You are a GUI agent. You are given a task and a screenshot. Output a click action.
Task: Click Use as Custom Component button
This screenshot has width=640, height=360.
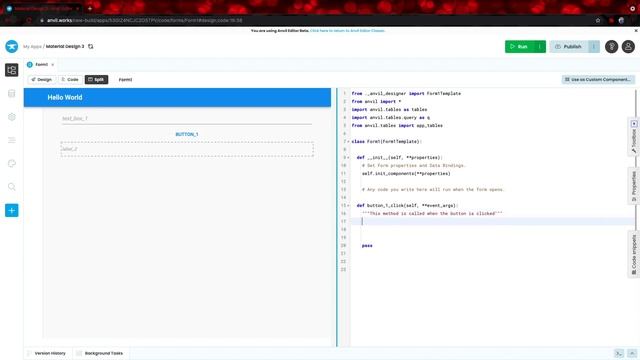(x=598, y=80)
